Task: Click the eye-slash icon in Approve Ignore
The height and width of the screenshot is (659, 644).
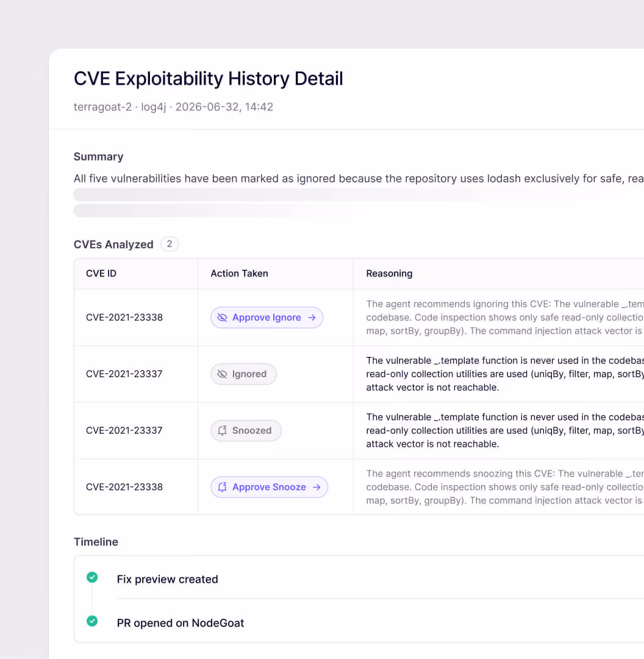Action: click(x=222, y=318)
